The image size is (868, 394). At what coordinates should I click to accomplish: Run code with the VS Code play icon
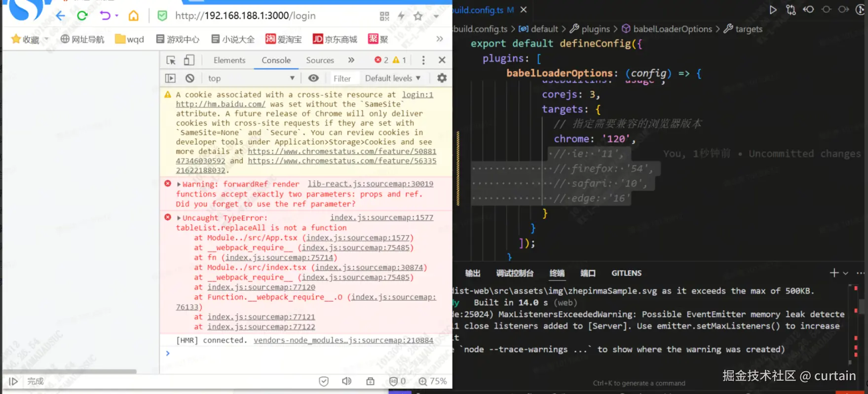click(x=773, y=10)
